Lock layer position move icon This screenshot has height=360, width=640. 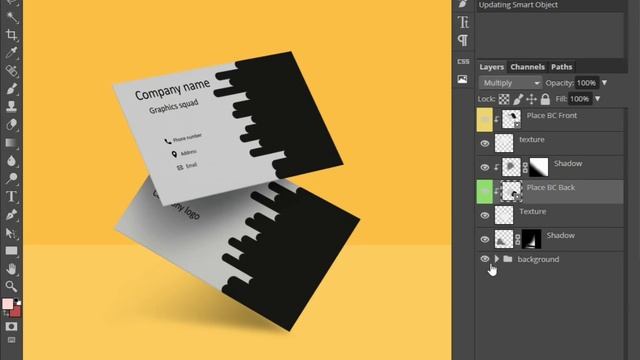click(x=531, y=99)
